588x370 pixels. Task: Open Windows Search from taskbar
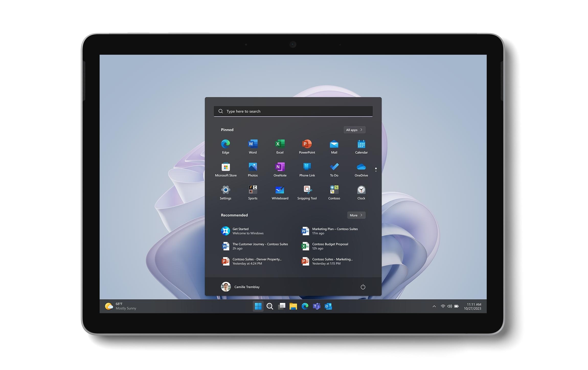(x=271, y=307)
